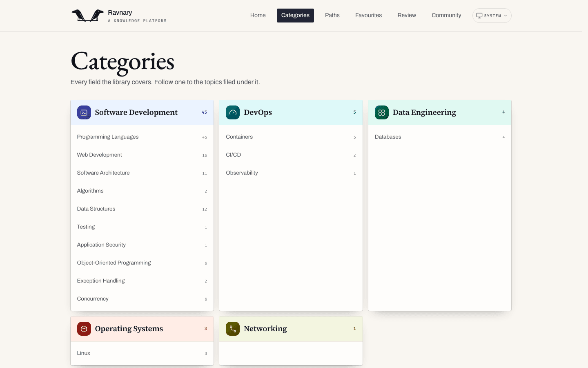Open the Object-Oriented Programming topic
The image size is (588, 368).
(x=142, y=263)
